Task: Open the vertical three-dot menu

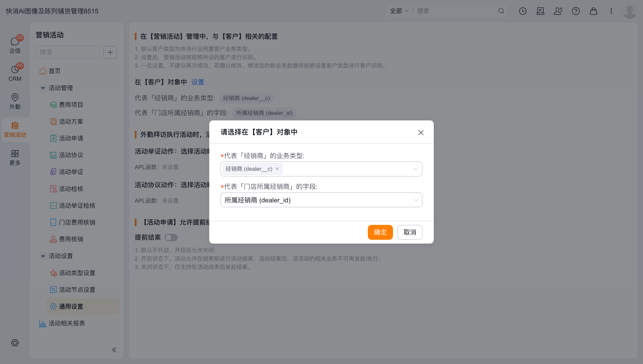Action: [x=611, y=11]
